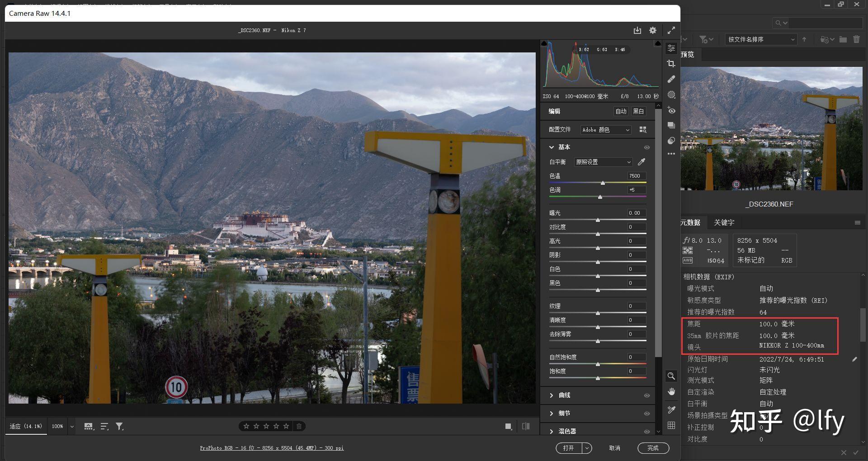Screen dimensions: 868x461
Task: Toggle visibility of 基本 panel edits
Action: click(x=647, y=147)
